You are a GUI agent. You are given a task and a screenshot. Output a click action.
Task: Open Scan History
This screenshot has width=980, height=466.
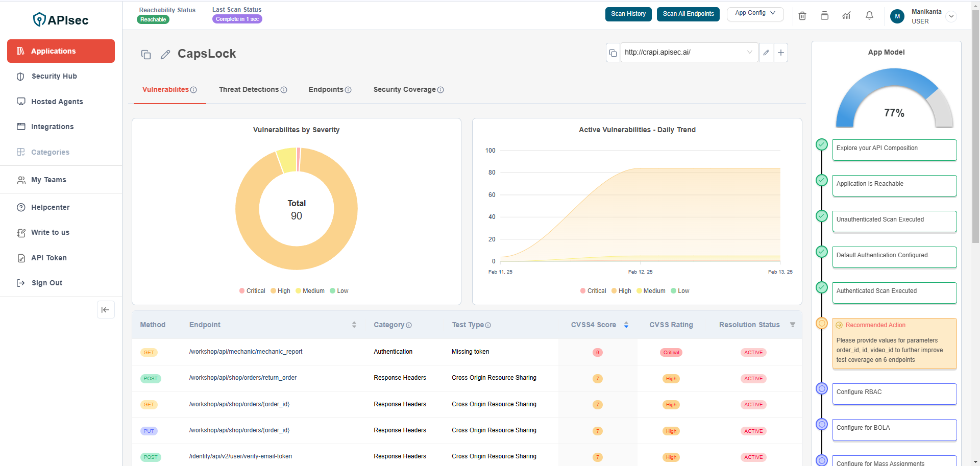point(628,14)
